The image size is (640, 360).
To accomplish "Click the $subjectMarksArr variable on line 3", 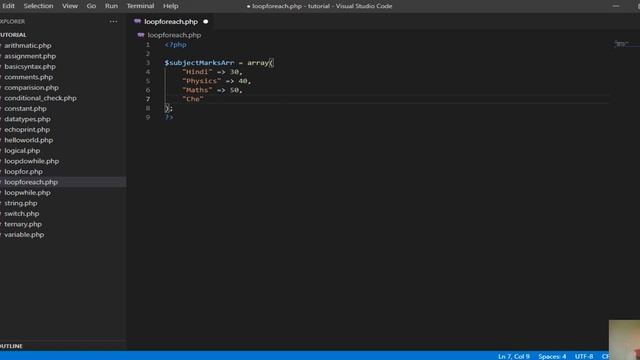I will [199, 63].
